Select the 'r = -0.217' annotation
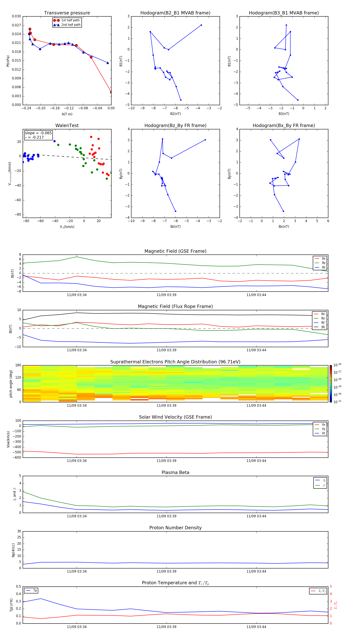351x644 pixels. click(35, 137)
